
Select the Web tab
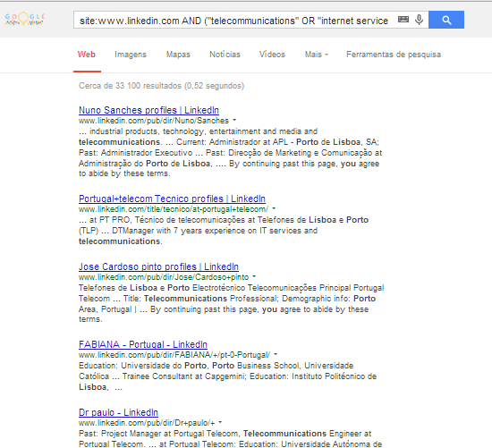87,55
